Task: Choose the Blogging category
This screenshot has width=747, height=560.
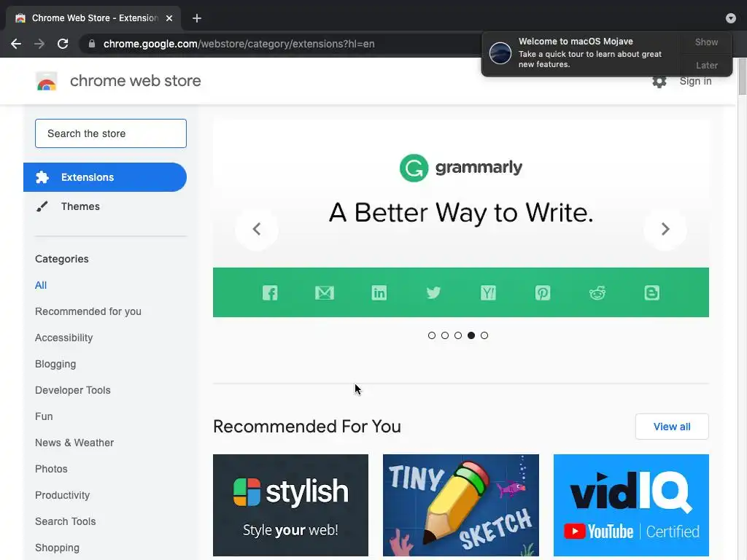Action: (x=55, y=364)
